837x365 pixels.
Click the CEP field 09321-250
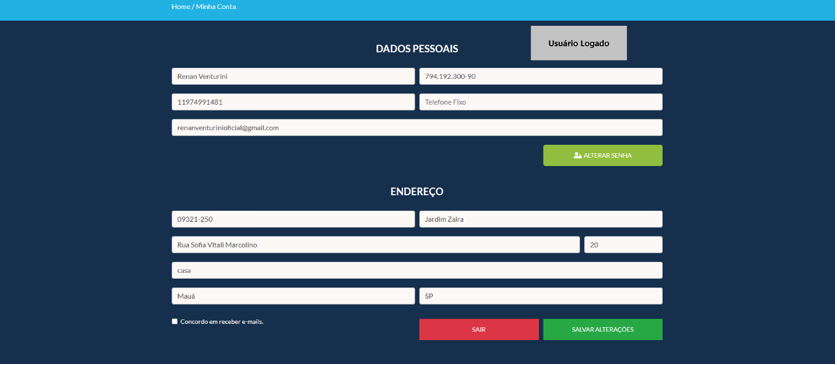point(293,219)
